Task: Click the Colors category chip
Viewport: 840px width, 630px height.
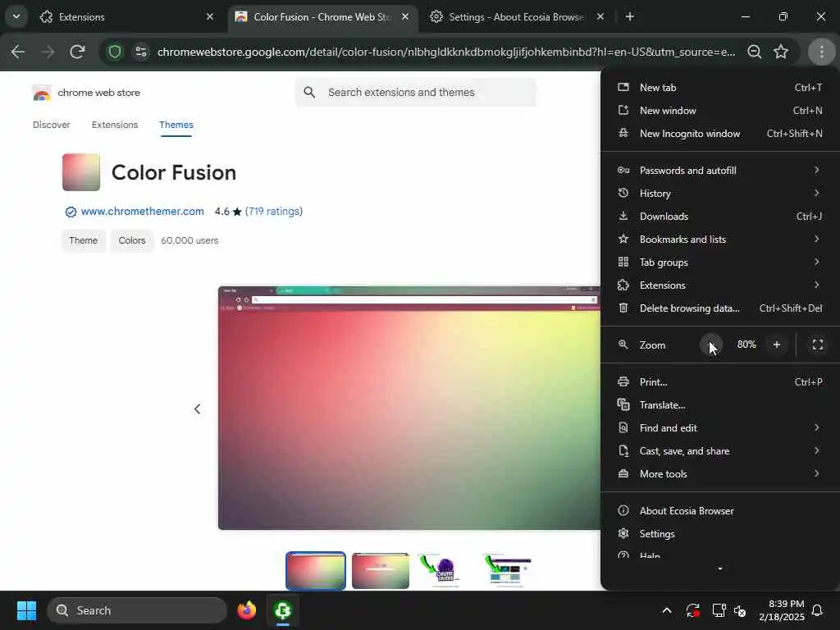Action: (132, 240)
